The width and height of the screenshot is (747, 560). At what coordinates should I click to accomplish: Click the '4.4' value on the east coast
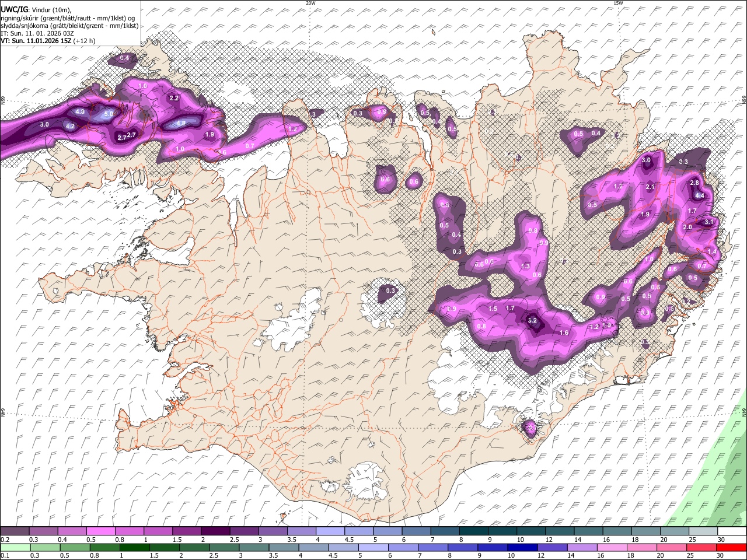point(700,195)
